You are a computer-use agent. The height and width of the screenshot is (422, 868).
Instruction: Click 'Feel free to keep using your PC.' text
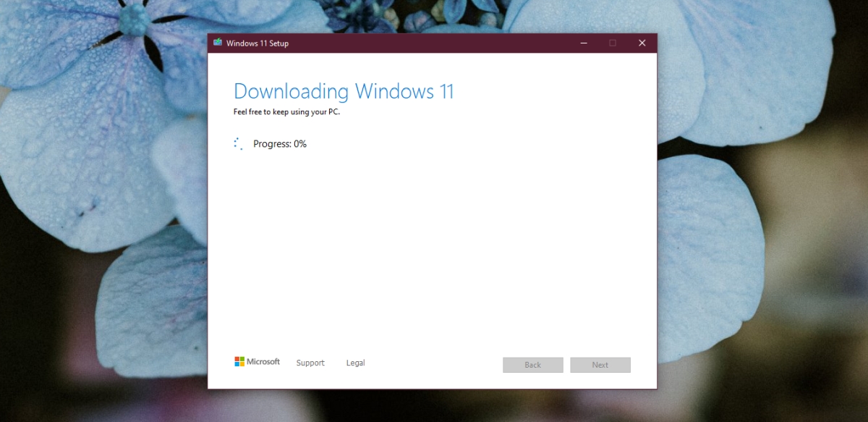tap(286, 112)
